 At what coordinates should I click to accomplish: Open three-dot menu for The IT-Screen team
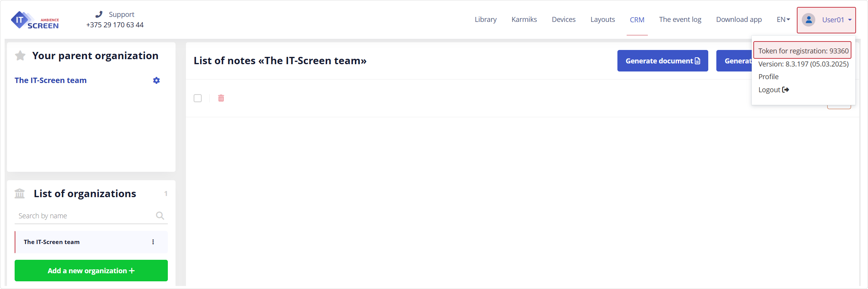tap(153, 242)
